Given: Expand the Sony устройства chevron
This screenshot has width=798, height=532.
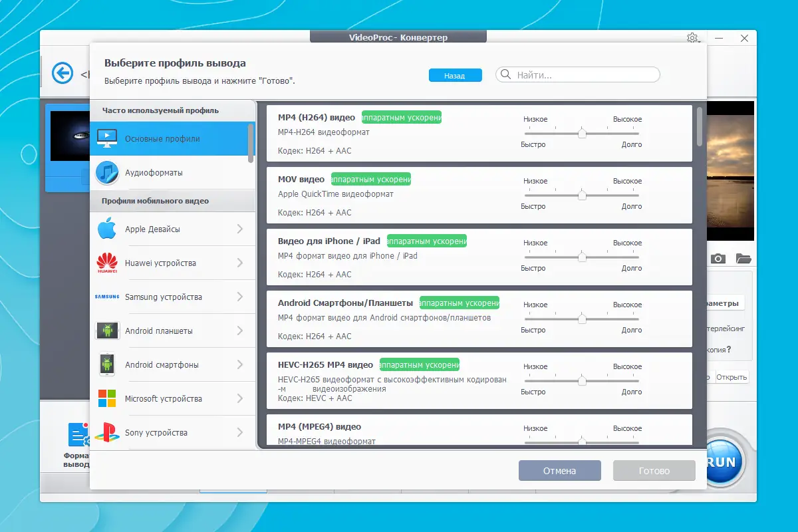Looking at the screenshot, I should (x=240, y=432).
